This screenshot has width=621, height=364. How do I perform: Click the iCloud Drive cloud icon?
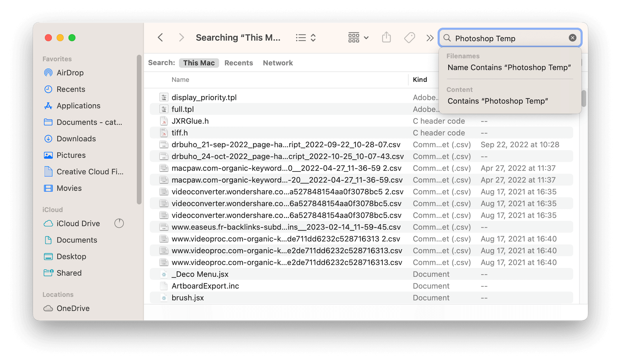click(48, 224)
